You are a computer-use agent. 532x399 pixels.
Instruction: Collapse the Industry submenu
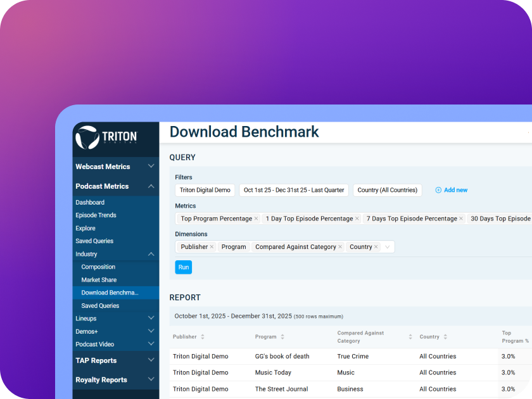point(151,254)
